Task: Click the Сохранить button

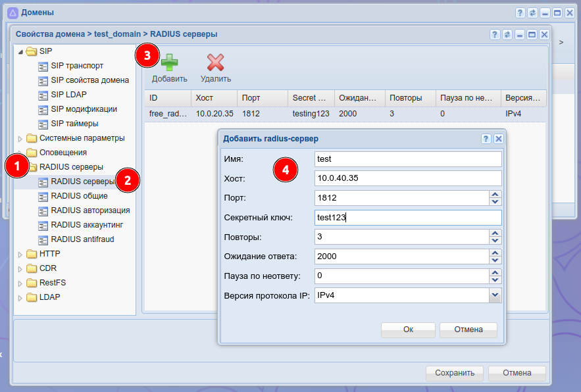Action: (x=454, y=373)
